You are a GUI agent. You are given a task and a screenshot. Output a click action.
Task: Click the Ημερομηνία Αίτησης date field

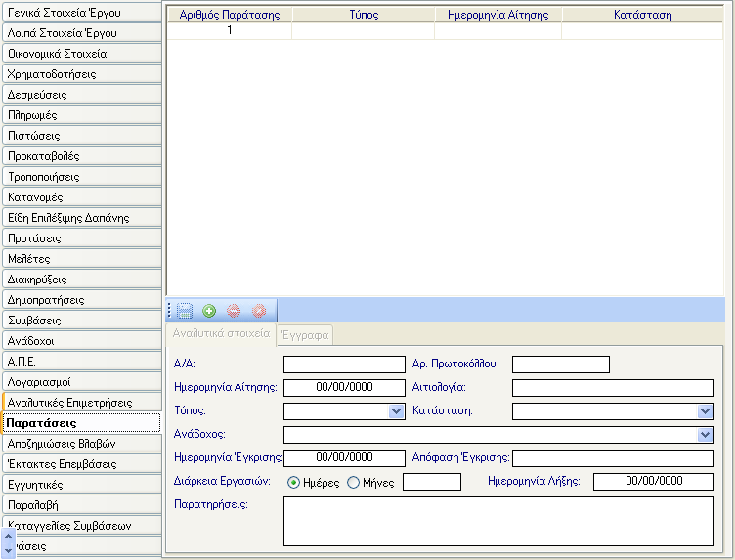344,388
